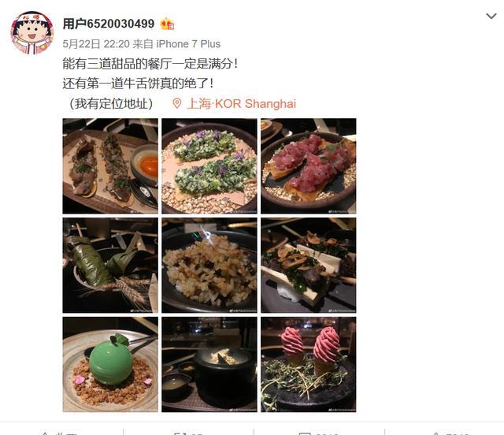Image resolution: width=504 pixels, height=435 pixels.
Task: Open the member crown badge
Action: [x=167, y=24]
